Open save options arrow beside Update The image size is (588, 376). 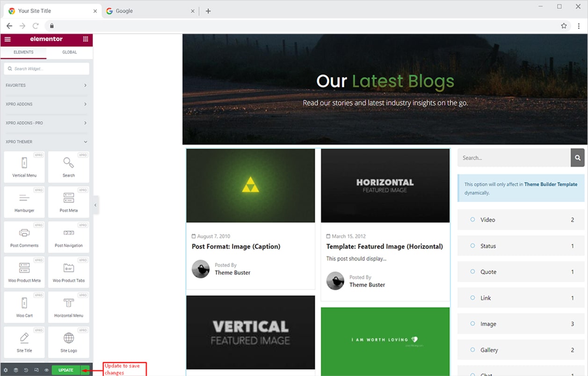click(85, 370)
